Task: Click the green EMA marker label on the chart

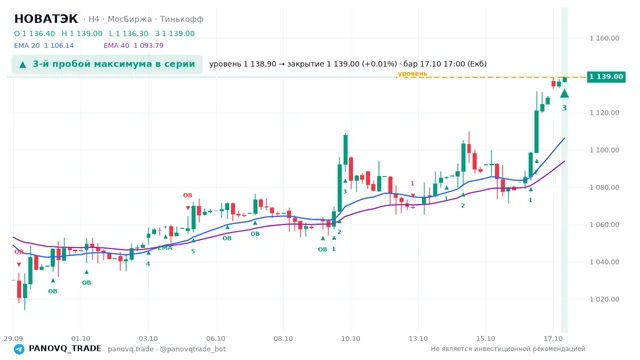Action: pyautogui.click(x=164, y=248)
